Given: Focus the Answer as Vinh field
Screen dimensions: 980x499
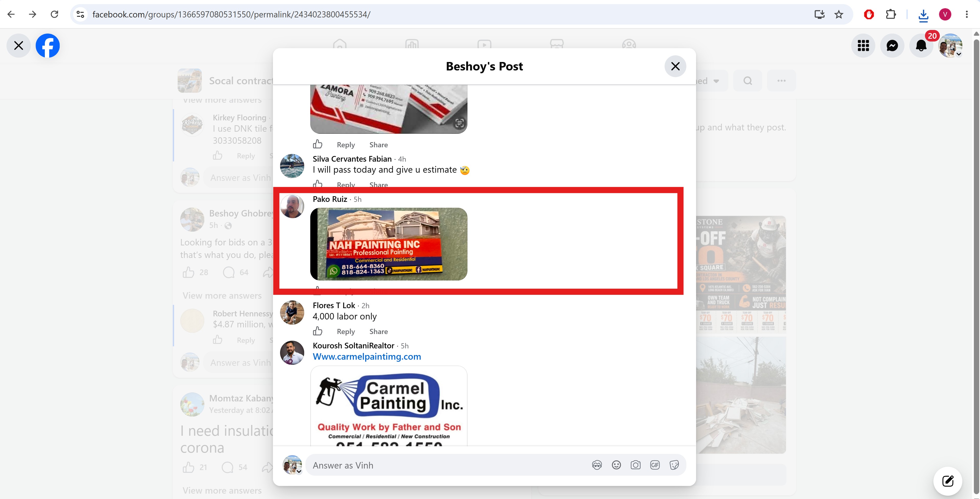Looking at the screenshot, I should coord(495,465).
